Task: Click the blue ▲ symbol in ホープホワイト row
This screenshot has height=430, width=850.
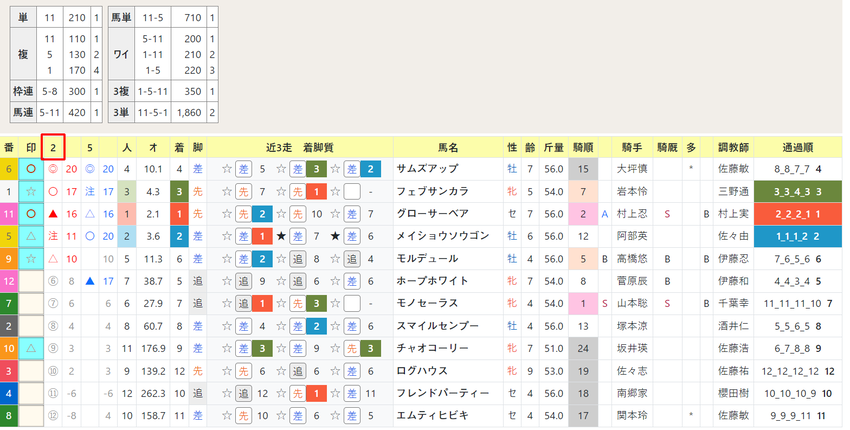Action: [90, 281]
